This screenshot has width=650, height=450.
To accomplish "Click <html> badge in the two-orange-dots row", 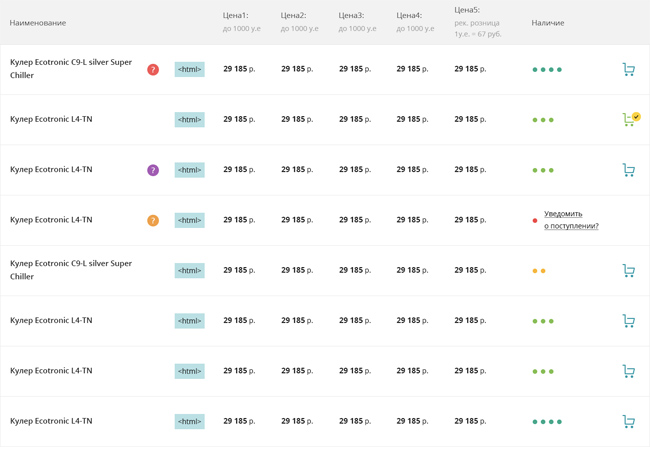I will 189,271.
